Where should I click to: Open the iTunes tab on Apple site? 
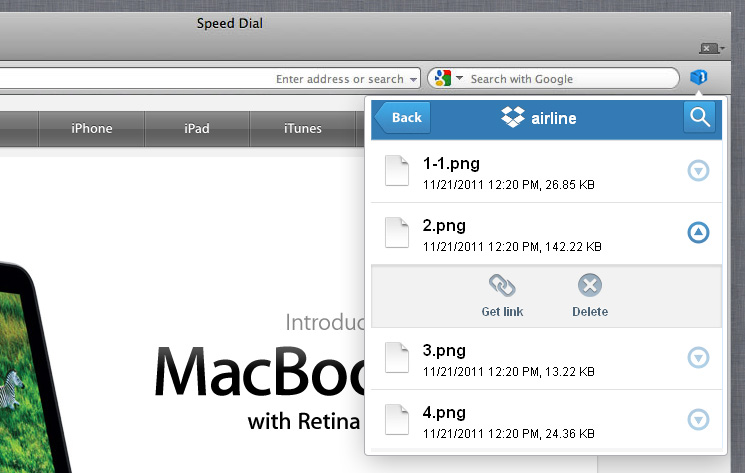303,128
